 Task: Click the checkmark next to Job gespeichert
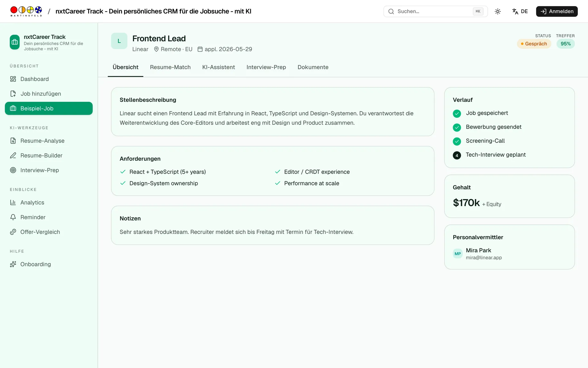[457, 113]
